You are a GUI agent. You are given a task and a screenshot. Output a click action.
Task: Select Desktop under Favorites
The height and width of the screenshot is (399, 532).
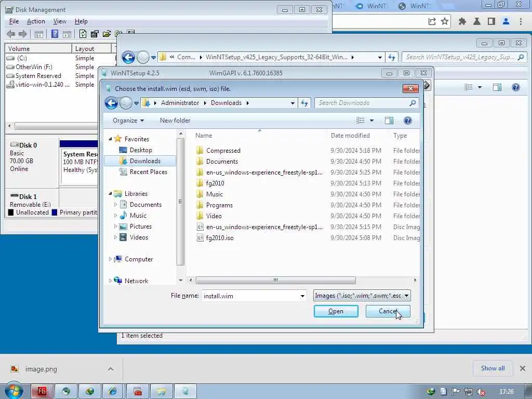click(140, 150)
